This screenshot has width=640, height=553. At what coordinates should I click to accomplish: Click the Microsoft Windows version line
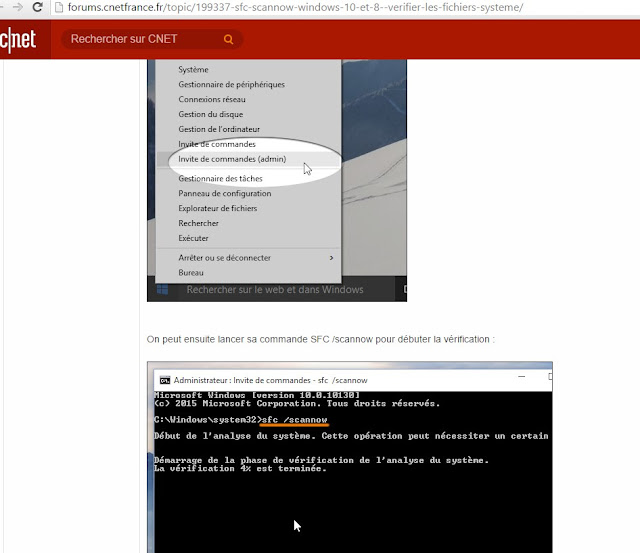[257, 395]
